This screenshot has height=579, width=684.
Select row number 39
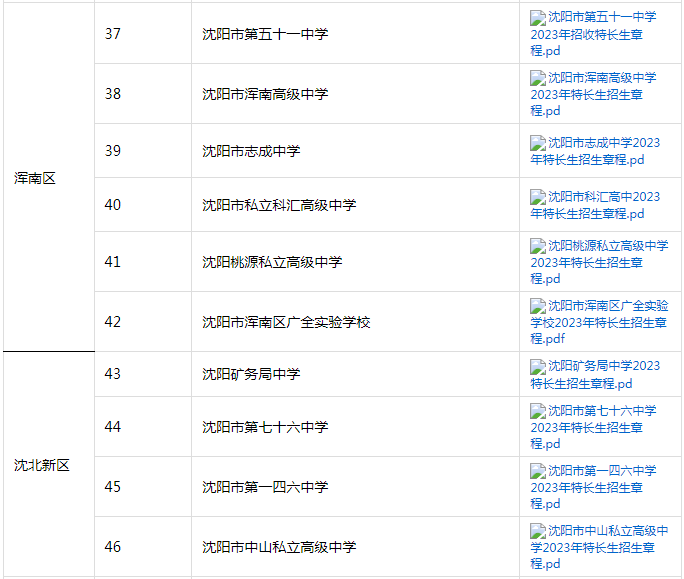click(113, 151)
